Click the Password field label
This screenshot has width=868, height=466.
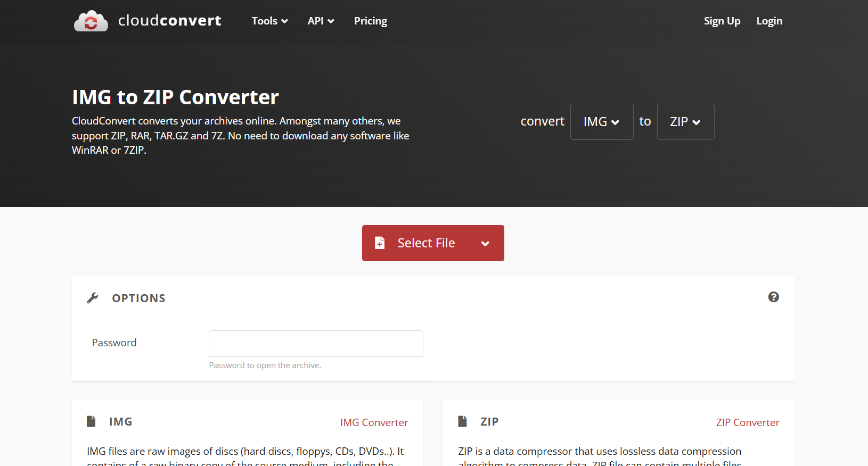(114, 343)
